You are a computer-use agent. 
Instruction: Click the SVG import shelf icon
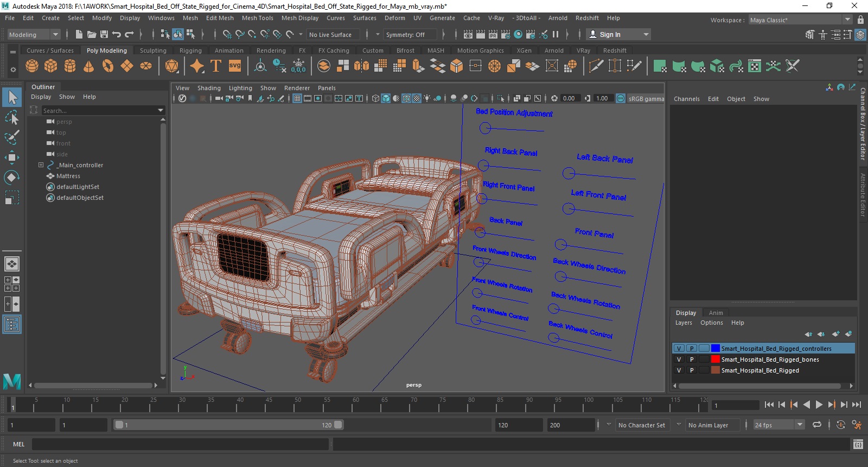(x=235, y=66)
